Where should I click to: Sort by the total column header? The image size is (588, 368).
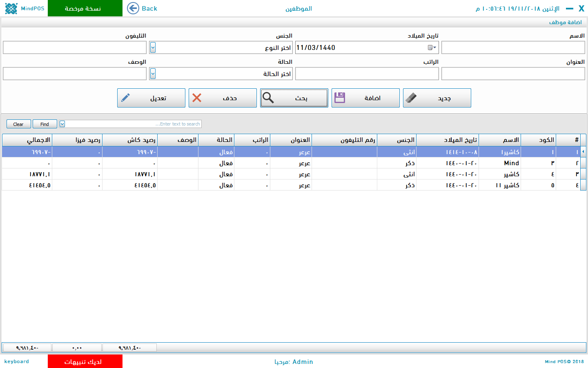point(27,140)
